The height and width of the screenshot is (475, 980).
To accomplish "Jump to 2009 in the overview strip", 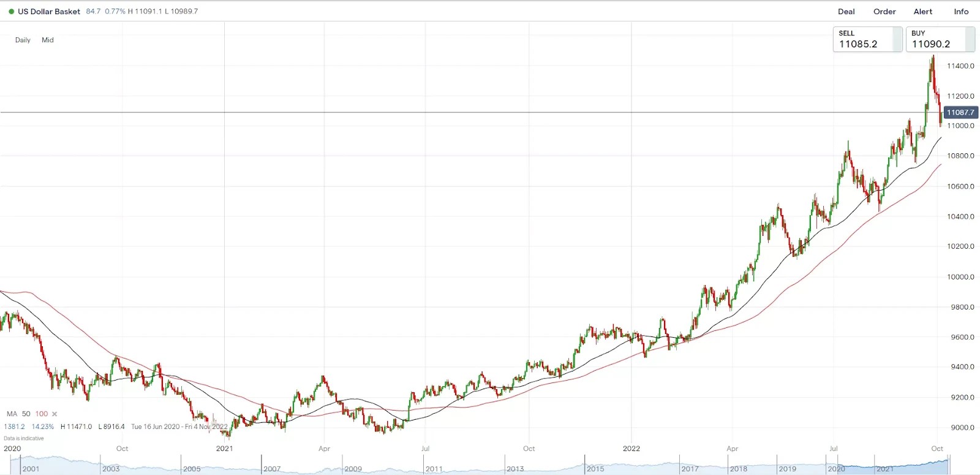I will click(353, 469).
